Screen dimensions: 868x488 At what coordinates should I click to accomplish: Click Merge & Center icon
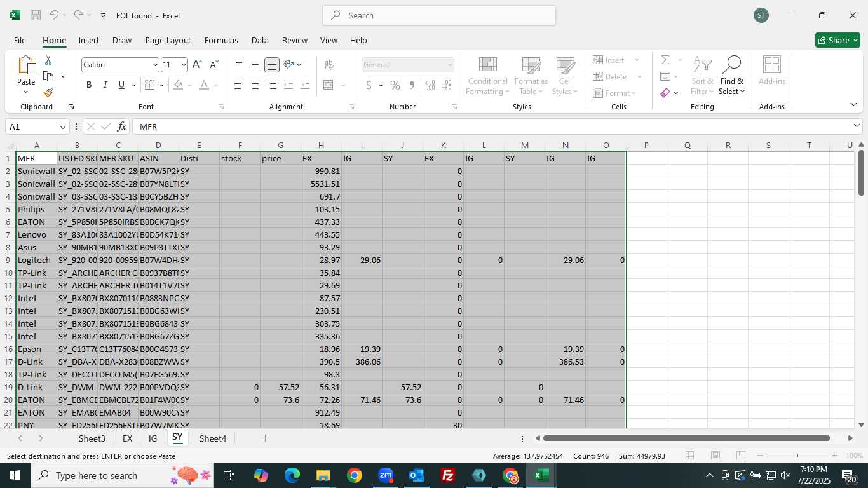(329, 85)
